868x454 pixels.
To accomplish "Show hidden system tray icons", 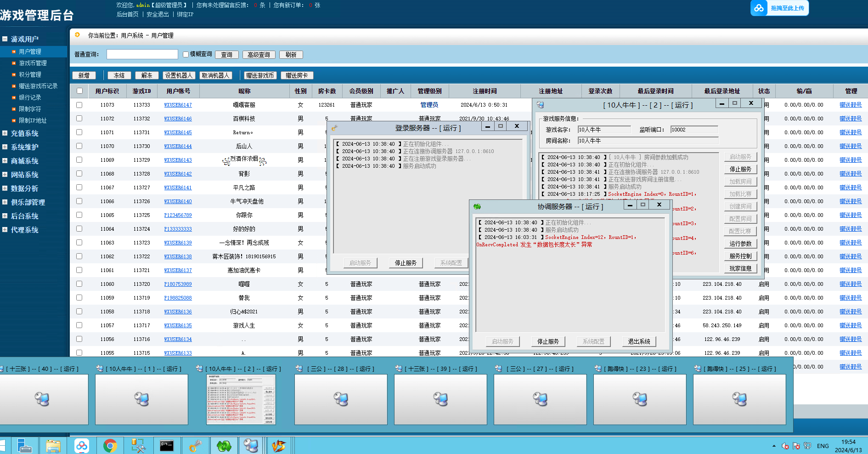I will 774,446.
